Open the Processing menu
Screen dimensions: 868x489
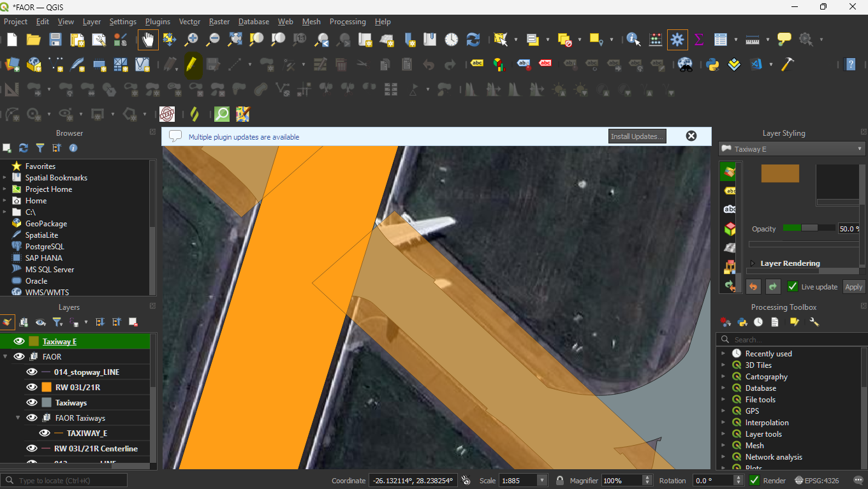point(348,22)
